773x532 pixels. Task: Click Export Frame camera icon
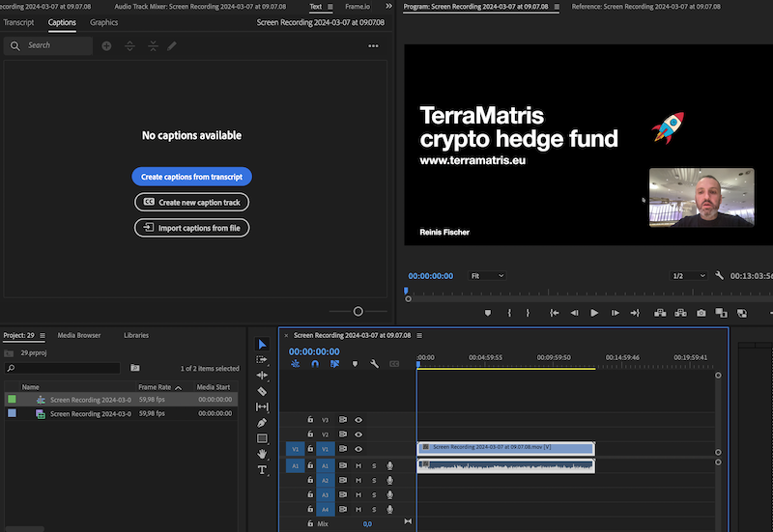click(x=701, y=313)
